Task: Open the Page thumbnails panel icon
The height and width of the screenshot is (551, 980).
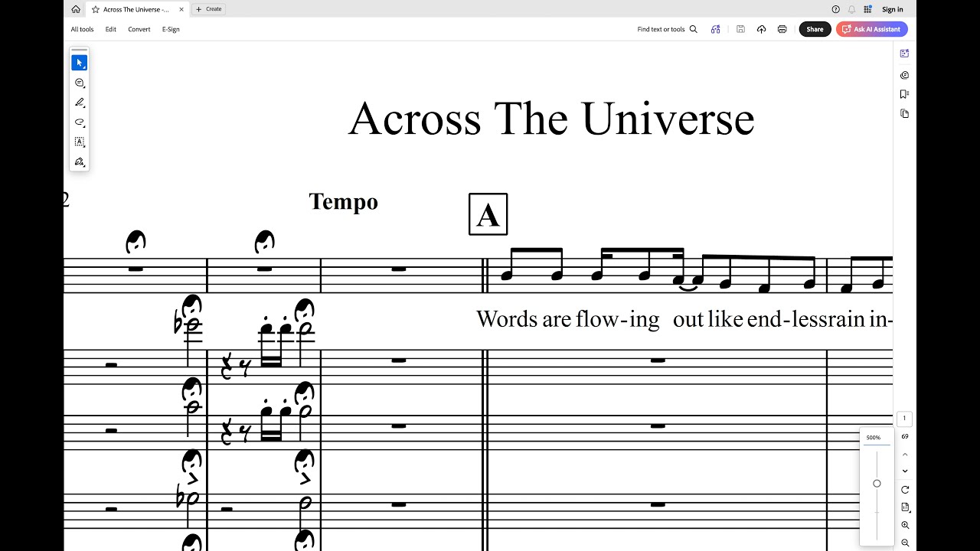Action: pyautogui.click(x=904, y=113)
